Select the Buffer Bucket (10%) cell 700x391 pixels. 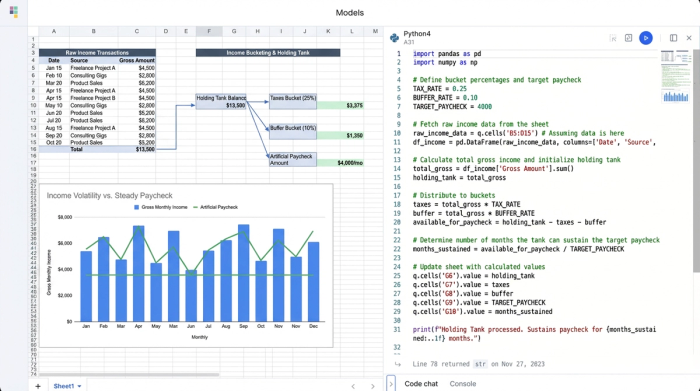pyautogui.click(x=293, y=131)
